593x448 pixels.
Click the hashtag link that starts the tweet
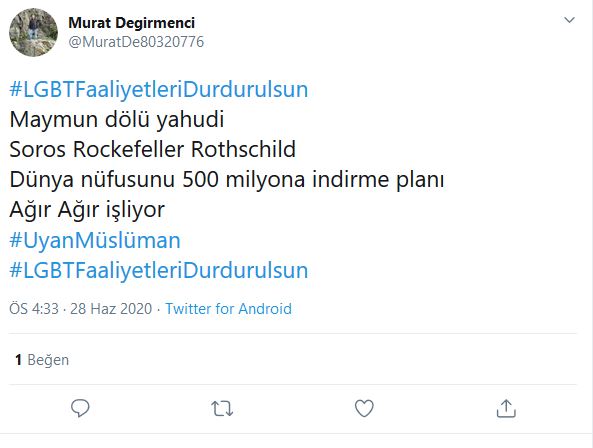tap(159, 90)
